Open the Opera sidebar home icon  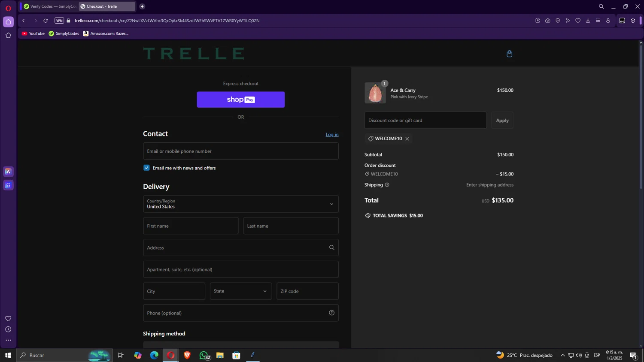[8, 22]
